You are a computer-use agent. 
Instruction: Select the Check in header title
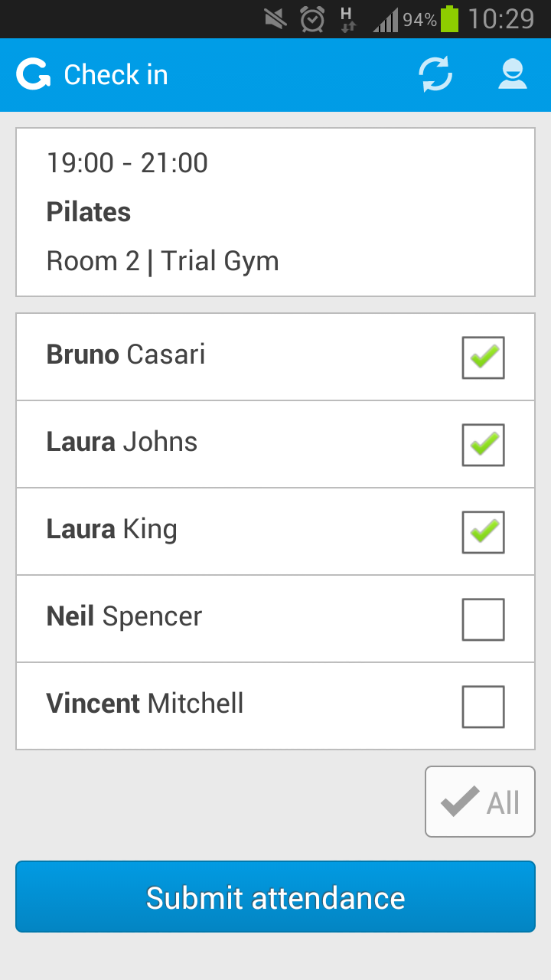pos(116,75)
